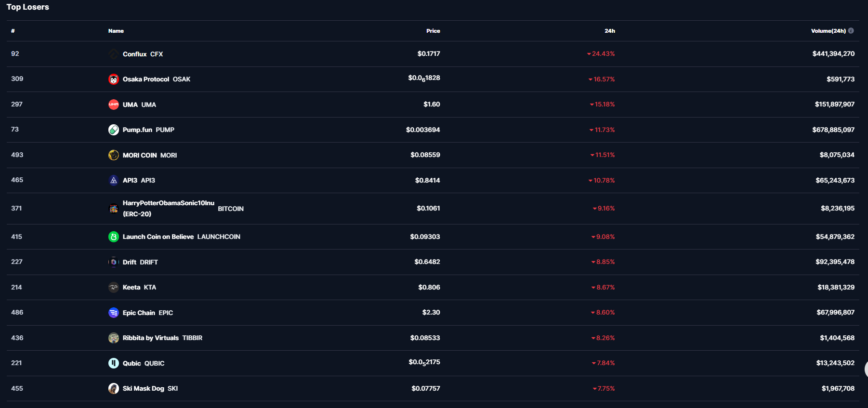868x408 pixels.
Task: Click the Qubic coin logo icon
Action: [x=114, y=363]
